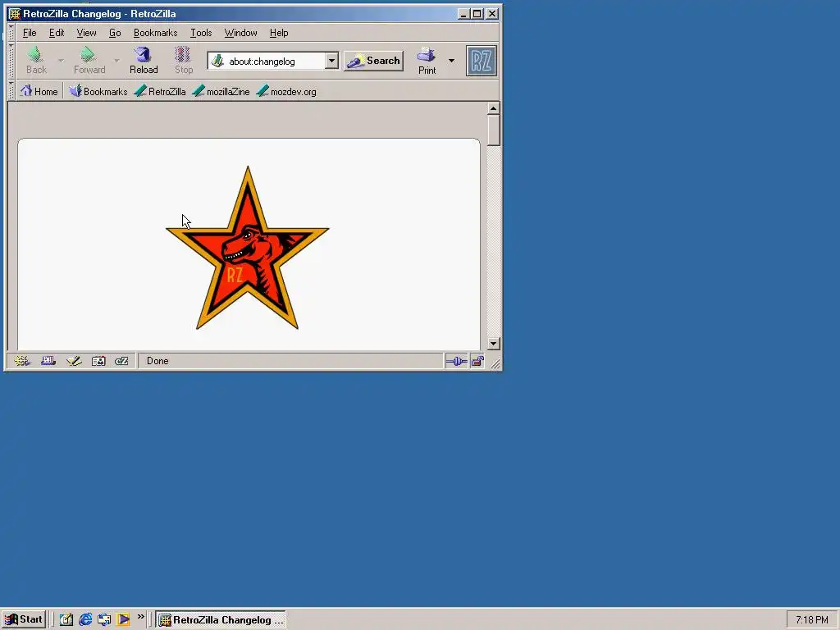Click the window resize grip corner

[x=495, y=363]
